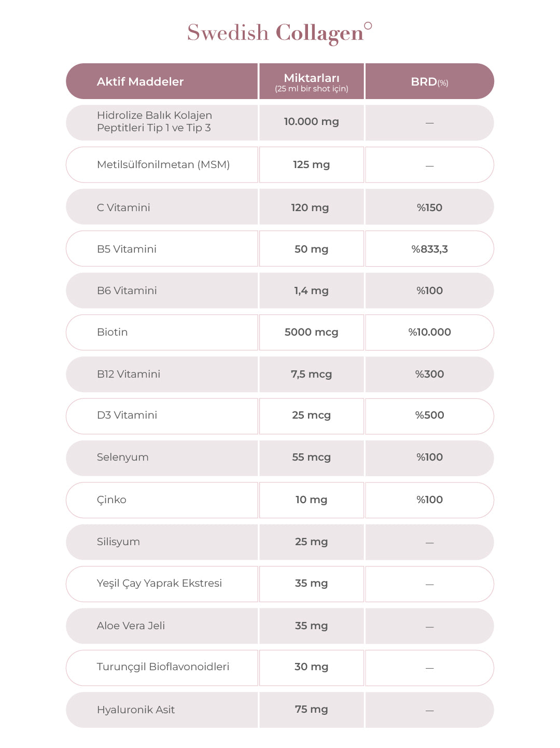Click the Biotin ingredient label
Screen dimensions: 560x748
(x=112, y=333)
